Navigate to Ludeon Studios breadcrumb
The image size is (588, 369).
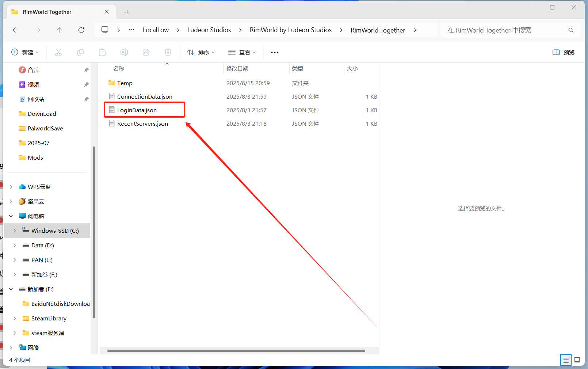pos(209,30)
